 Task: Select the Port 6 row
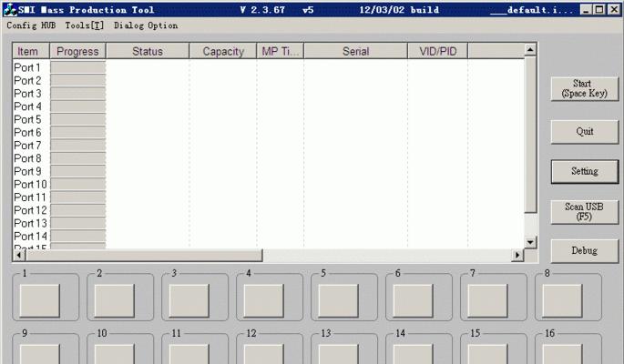click(x=269, y=132)
